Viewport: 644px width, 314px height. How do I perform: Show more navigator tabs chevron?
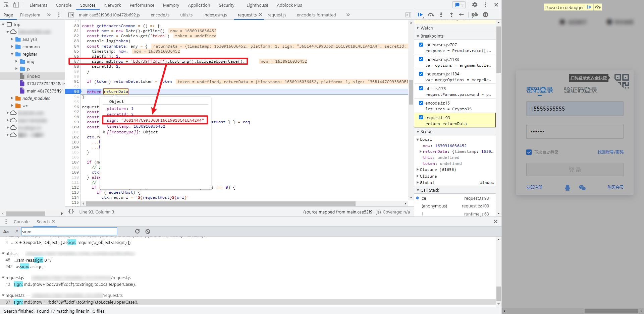pos(49,15)
